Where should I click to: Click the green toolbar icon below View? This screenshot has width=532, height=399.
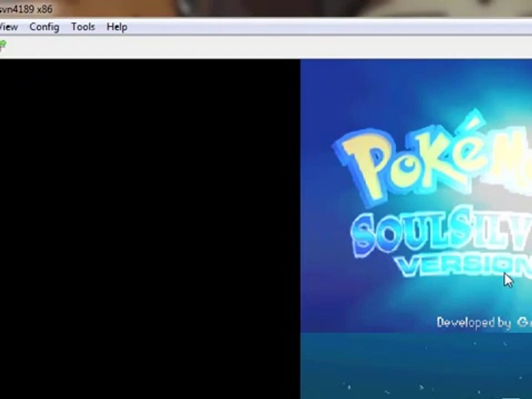(3, 45)
